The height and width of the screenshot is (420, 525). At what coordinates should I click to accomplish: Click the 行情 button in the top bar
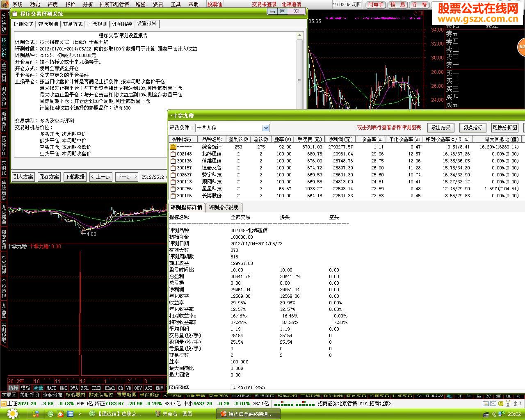[x=419, y=5]
